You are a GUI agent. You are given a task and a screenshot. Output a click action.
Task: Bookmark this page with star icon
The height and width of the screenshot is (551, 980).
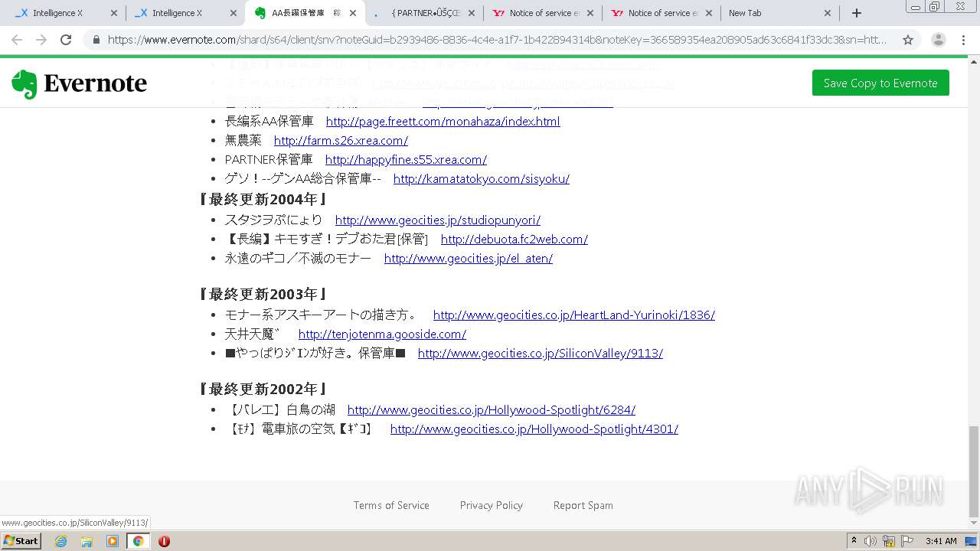pyautogui.click(x=908, y=40)
